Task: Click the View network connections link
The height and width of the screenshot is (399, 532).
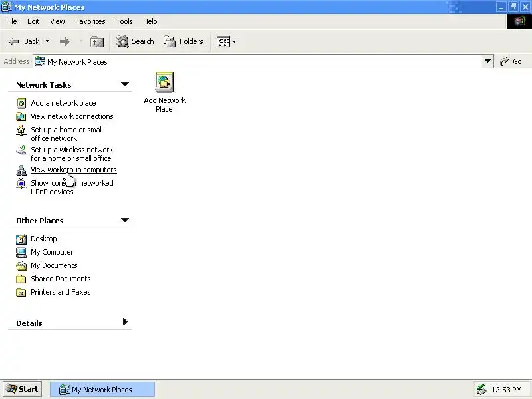Action: click(72, 116)
